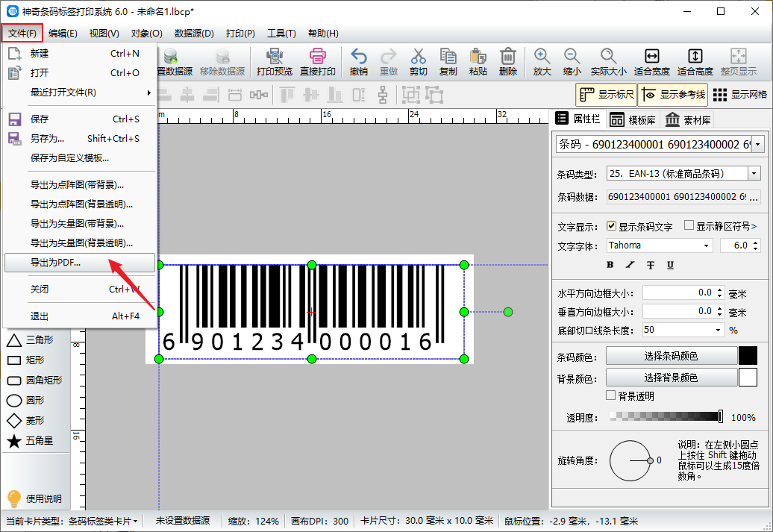The image size is (773, 532).
Task: Open the barcode type (条码类型) dropdown
Action: [x=754, y=174]
